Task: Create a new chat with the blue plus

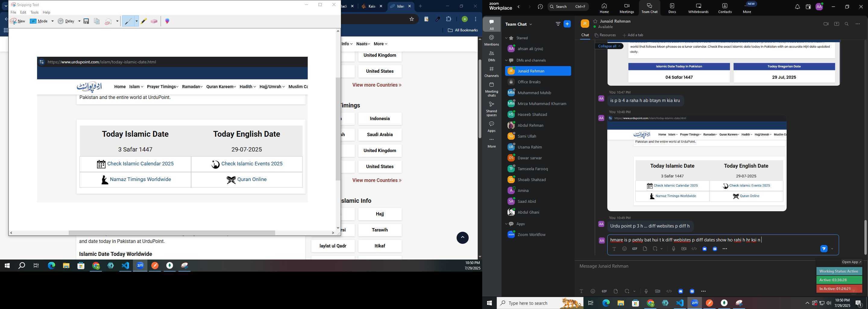Action: click(x=568, y=24)
